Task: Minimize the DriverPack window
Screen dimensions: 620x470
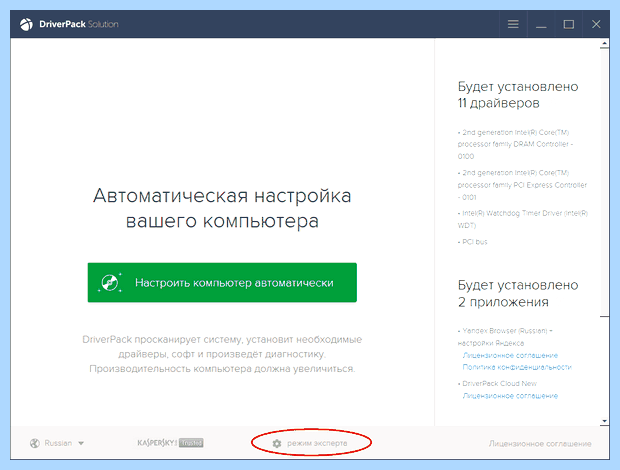Action: 541,25
